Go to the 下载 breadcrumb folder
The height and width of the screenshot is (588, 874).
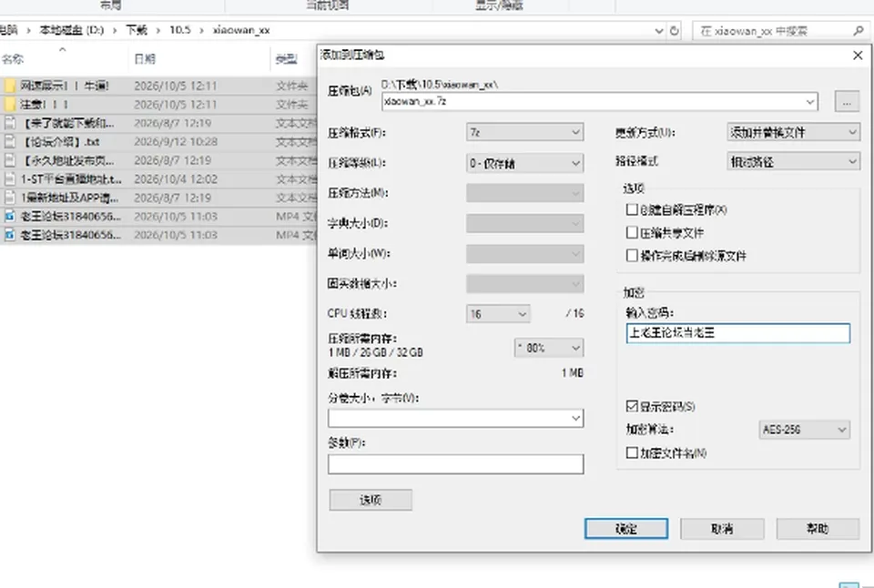tap(136, 30)
